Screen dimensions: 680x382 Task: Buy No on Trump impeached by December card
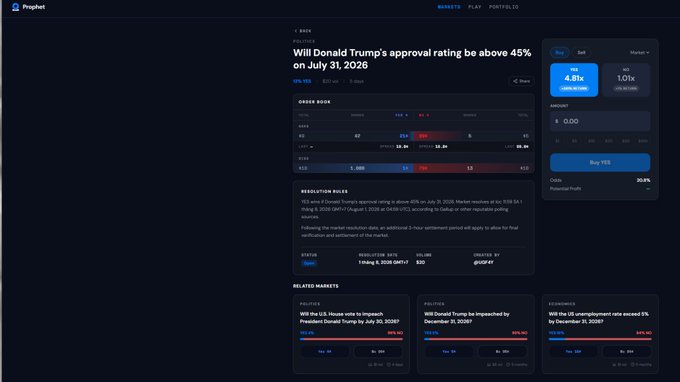[x=503, y=352]
